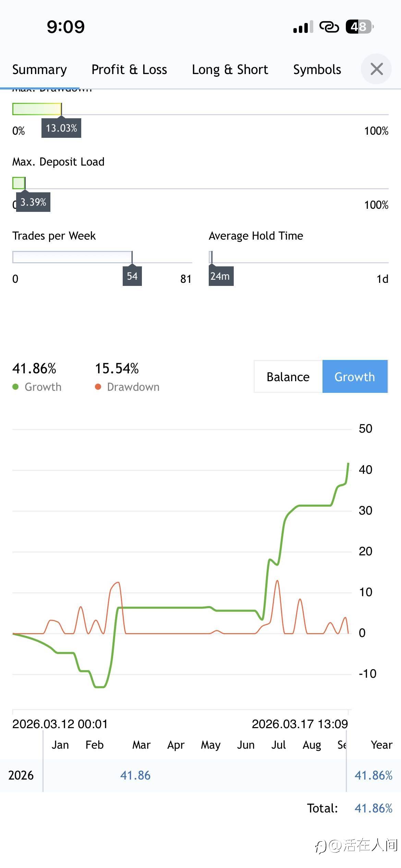Go to the Symbols tab
Viewport: 401px width, 868px height.
(317, 70)
